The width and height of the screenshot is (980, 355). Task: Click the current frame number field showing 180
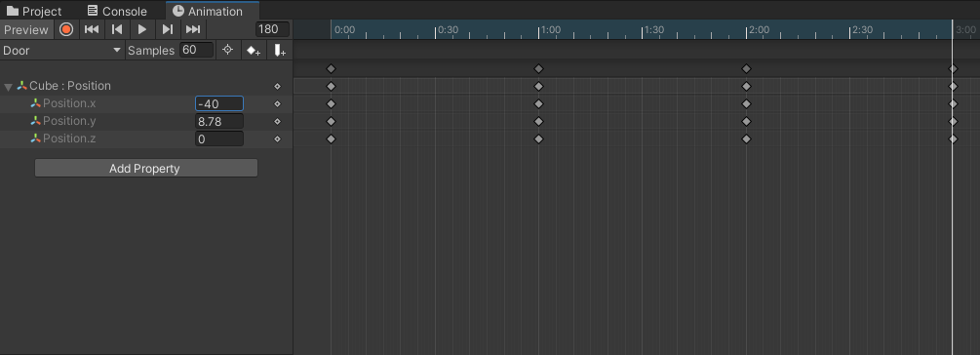272,29
